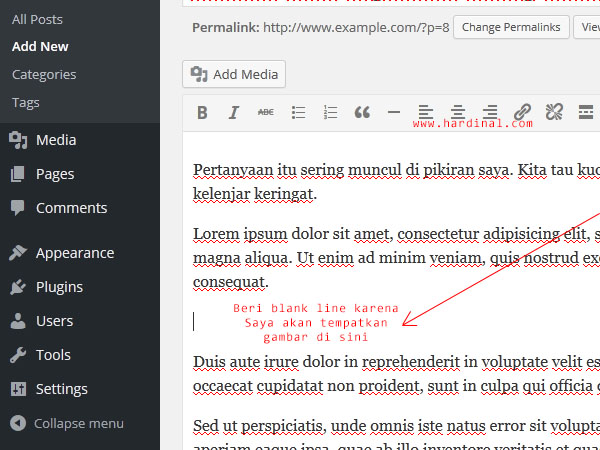
Task: Click "Duis aute irure" paragraph start
Action: point(246,362)
